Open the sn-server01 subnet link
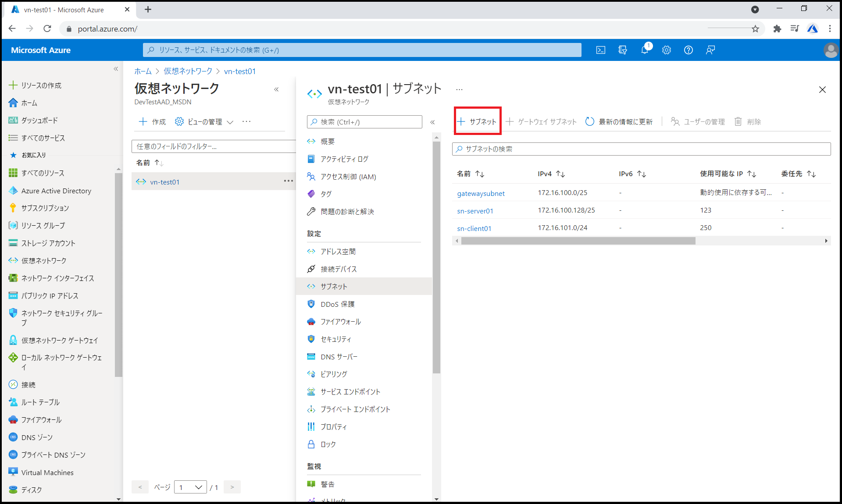The image size is (842, 504). pos(475,211)
